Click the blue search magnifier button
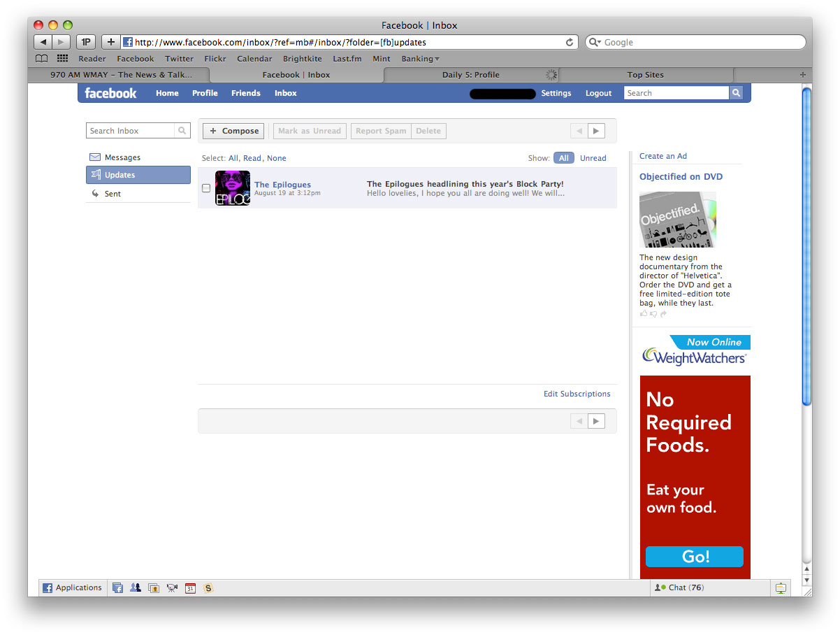The width and height of the screenshot is (840, 635). click(x=736, y=93)
